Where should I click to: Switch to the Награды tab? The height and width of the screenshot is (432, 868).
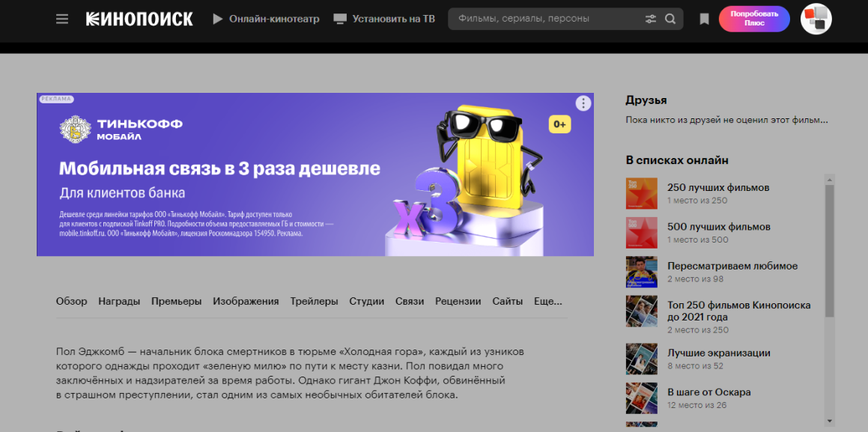(119, 301)
